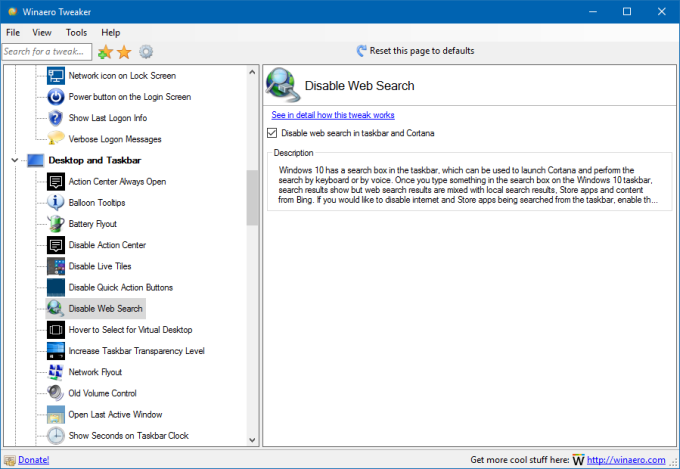Select Disable Web Search text in tree

[x=105, y=308]
